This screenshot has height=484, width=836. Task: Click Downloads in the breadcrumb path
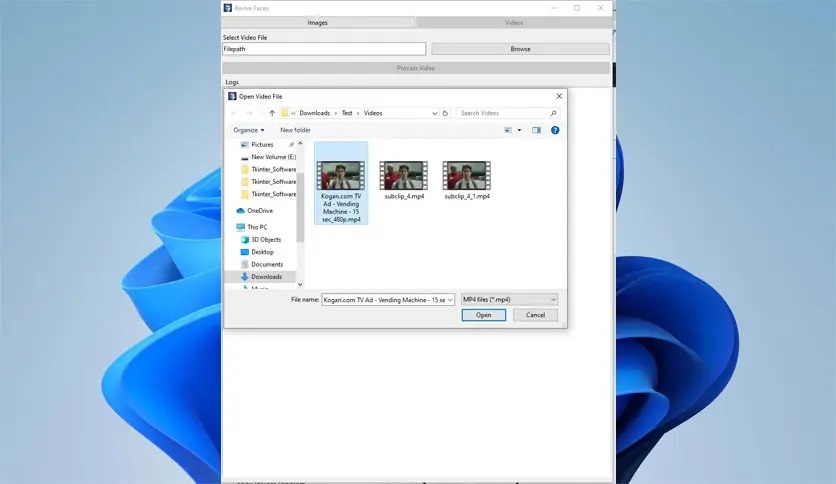point(315,113)
